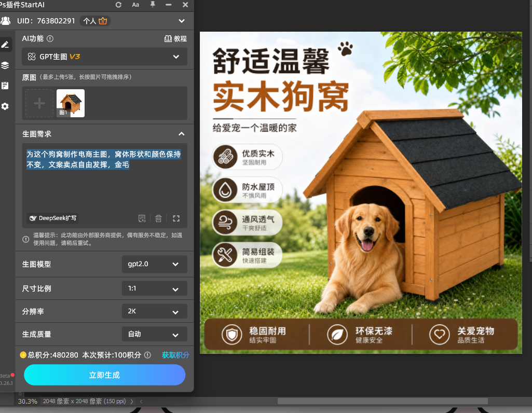Click the horizontal scrollbar left arrow
532x413 pixels.
pos(141,402)
